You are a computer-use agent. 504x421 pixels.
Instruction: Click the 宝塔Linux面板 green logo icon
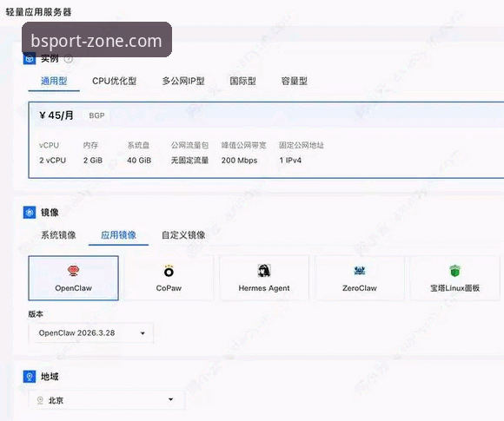(454, 271)
